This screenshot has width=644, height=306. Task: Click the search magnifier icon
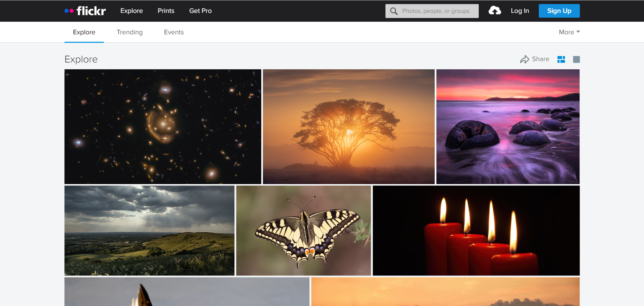coord(394,11)
